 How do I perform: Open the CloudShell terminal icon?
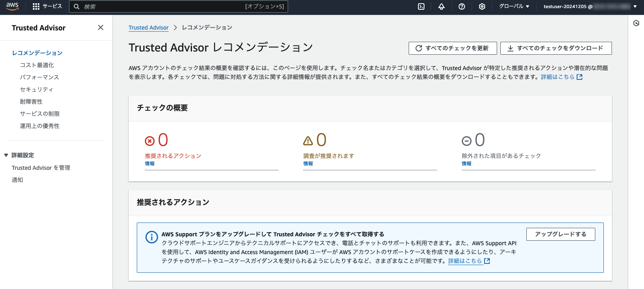point(421,6)
